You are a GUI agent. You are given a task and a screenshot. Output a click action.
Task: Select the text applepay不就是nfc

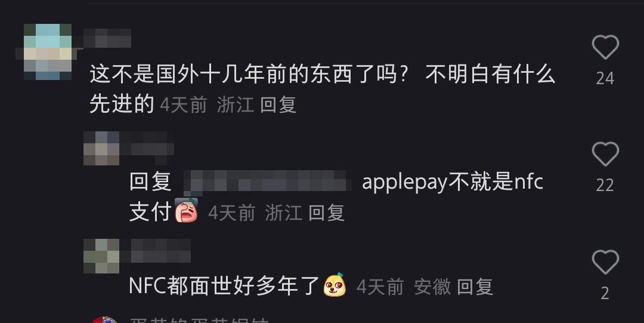click(453, 182)
